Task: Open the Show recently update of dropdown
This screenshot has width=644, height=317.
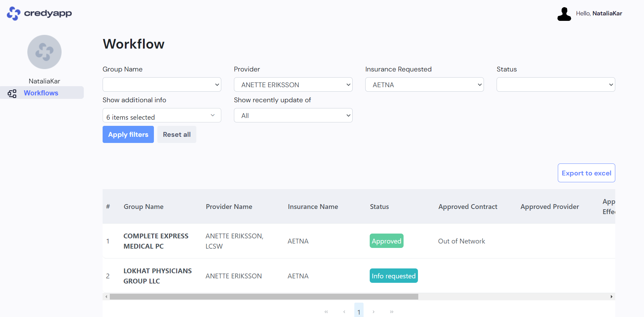Action: pos(293,115)
